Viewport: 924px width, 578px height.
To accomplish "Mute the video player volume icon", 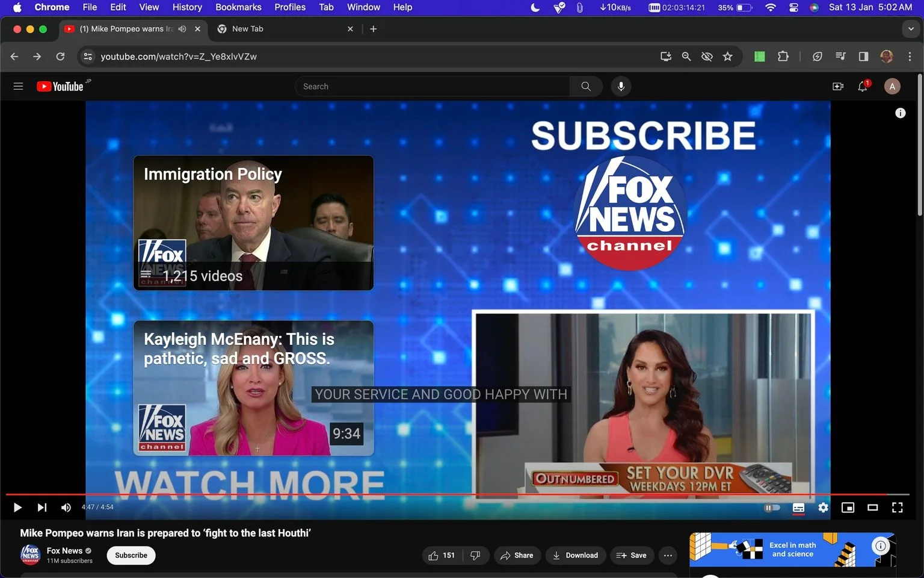I will (66, 508).
